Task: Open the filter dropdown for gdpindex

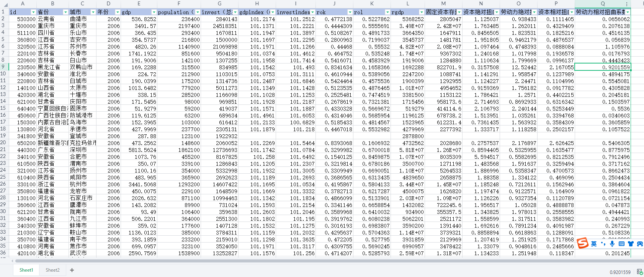Action: [273, 12]
